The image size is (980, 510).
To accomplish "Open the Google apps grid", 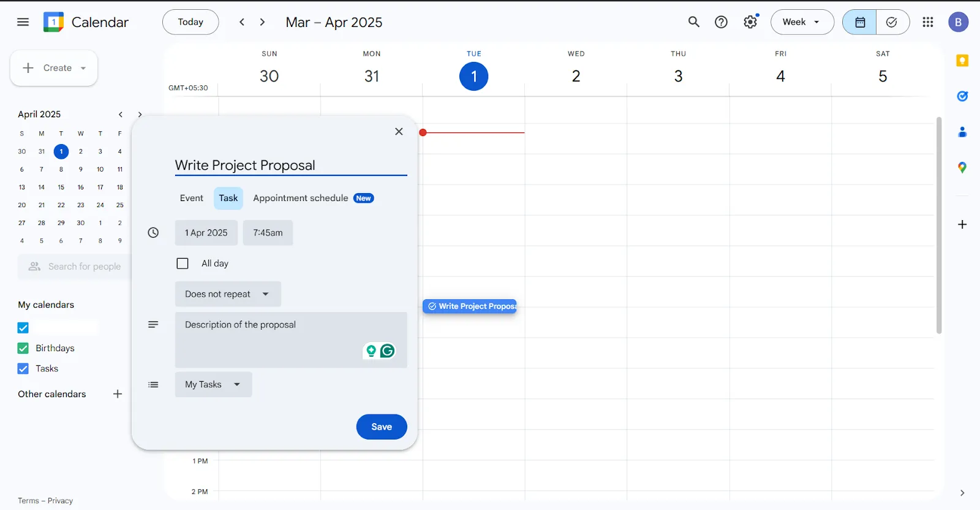I will [x=928, y=22].
